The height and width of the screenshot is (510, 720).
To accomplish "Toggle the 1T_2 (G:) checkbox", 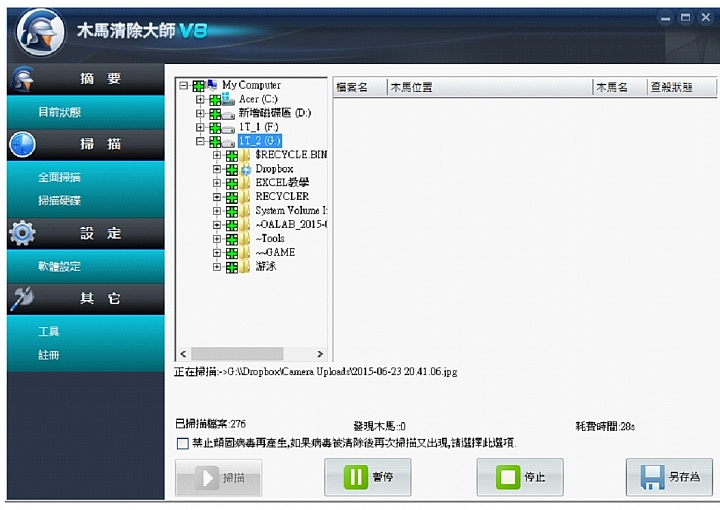I will click(x=215, y=142).
